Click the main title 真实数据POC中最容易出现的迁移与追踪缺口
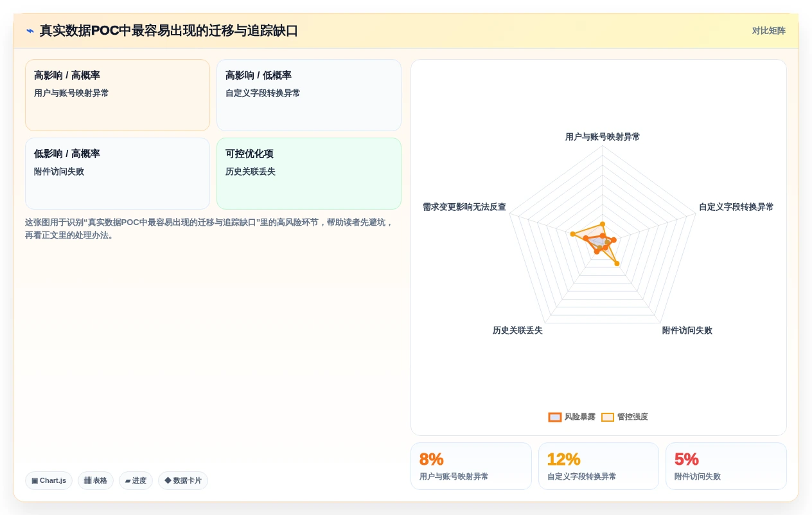This screenshot has width=812, height=515. coord(169,31)
